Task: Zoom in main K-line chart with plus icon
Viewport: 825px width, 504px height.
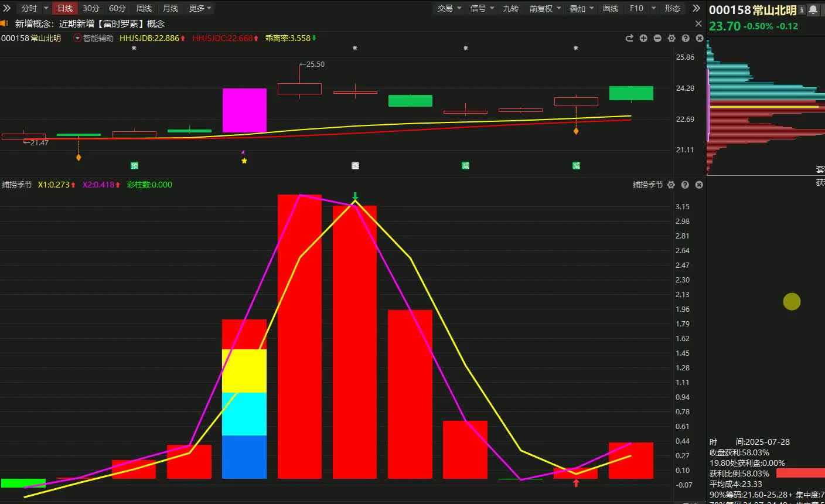Action: pyautogui.click(x=643, y=38)
